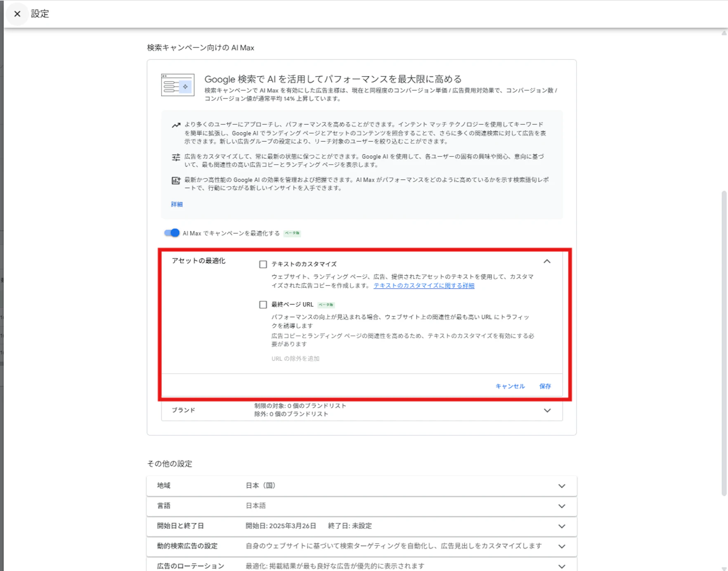This screenshot has width=728, height=571.
Task: Click 除外: 0 個のブランドリスト text
Action: tap(291, 414)
